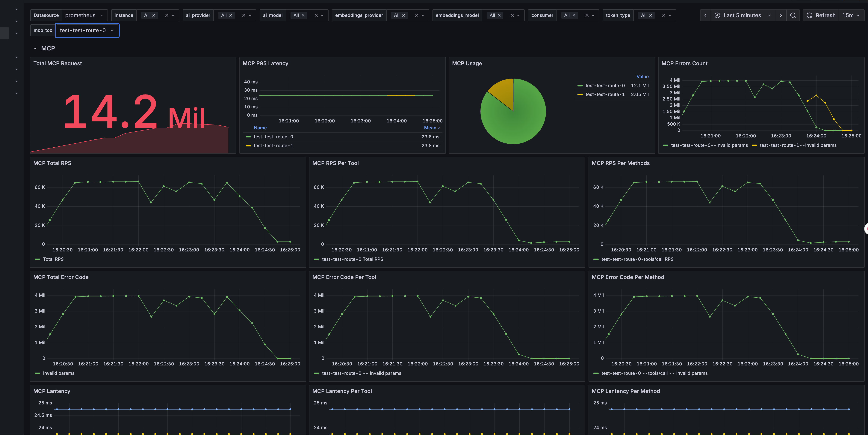The image size is (868, 435).
Task: Click the Total RPS legend color swatch
Action: point(37,259)
